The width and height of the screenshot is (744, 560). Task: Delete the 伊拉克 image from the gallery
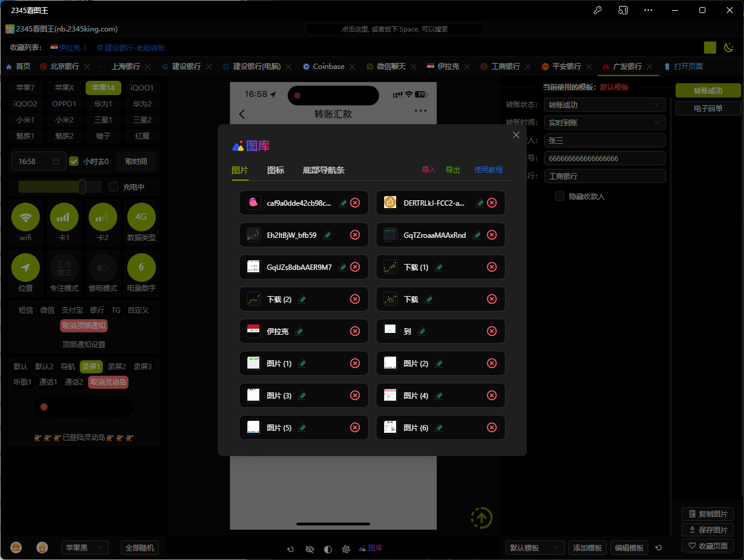pyautogui.click(x=355, y=331)
